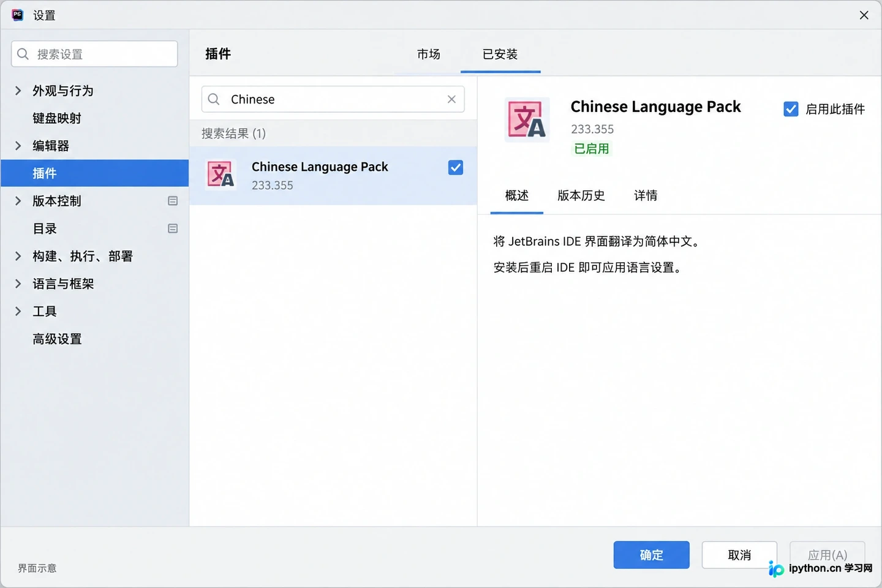Switch to the 已安装 tab

[x=500, y=54]
